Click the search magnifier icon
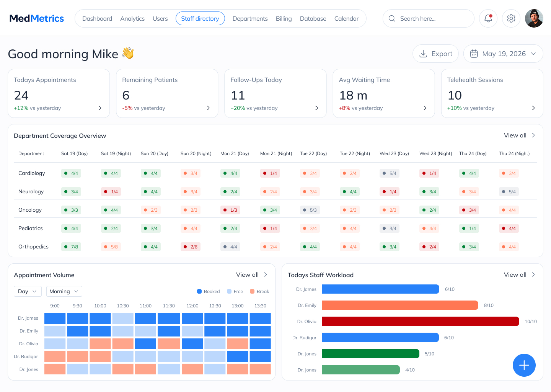 (x=392, y=18)
